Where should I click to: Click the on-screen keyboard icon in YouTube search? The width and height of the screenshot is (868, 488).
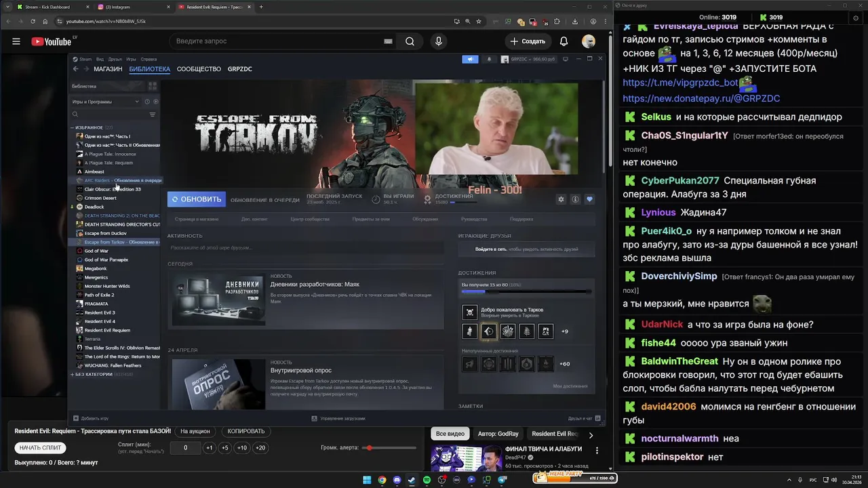click(x=388, y=41)
